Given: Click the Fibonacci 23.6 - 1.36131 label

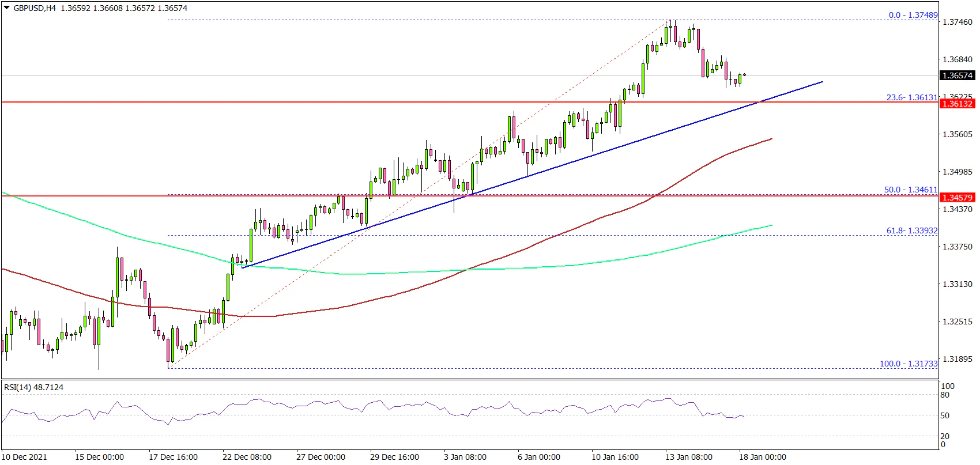Looking at the screenshot, I should (x=911, y=97).
